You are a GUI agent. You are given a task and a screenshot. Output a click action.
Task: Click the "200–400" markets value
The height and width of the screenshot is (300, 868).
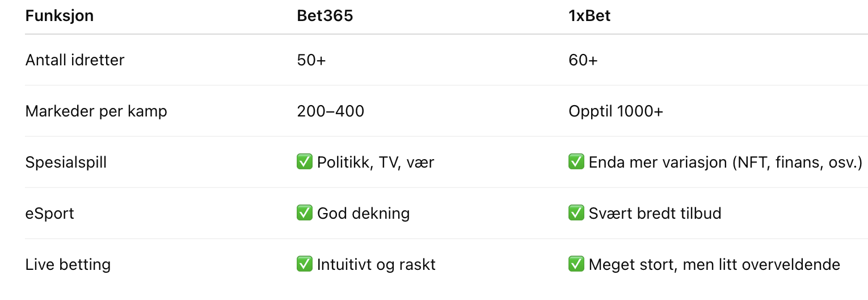point(330,111)
